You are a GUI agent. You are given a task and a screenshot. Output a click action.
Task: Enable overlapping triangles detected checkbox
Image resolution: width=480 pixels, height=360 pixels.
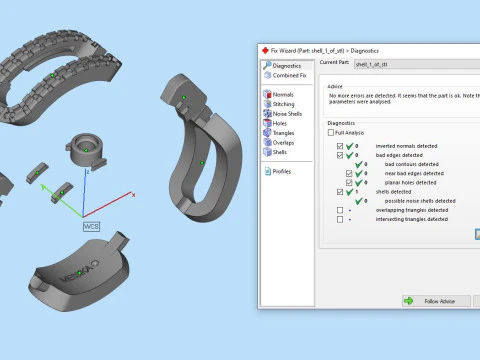click(340, 210)
